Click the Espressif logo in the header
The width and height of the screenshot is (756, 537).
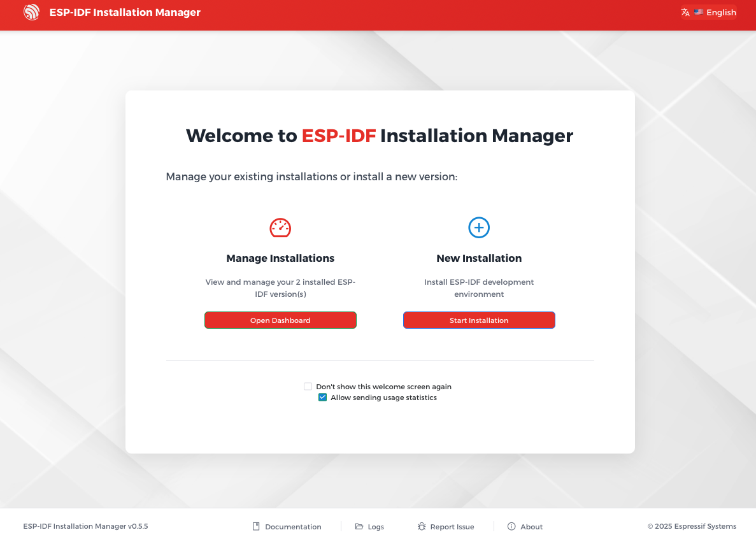click(x=32, y=11)
